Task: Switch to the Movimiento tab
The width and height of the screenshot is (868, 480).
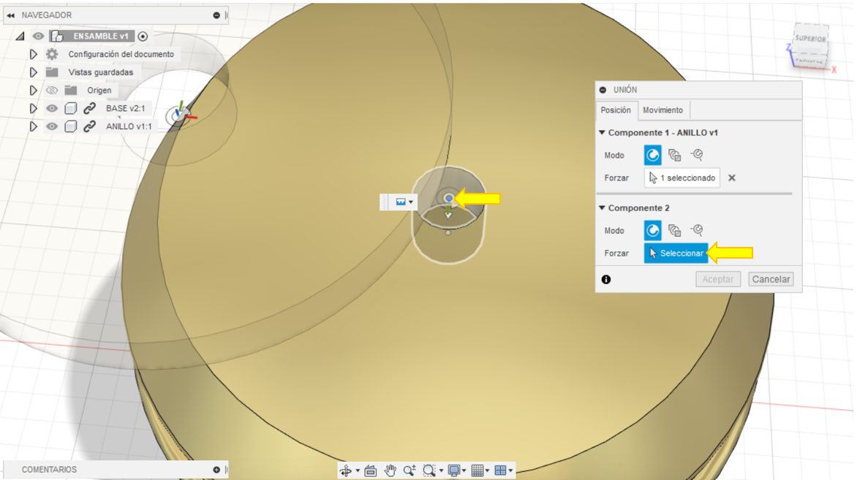Action: tap(663, 110)
